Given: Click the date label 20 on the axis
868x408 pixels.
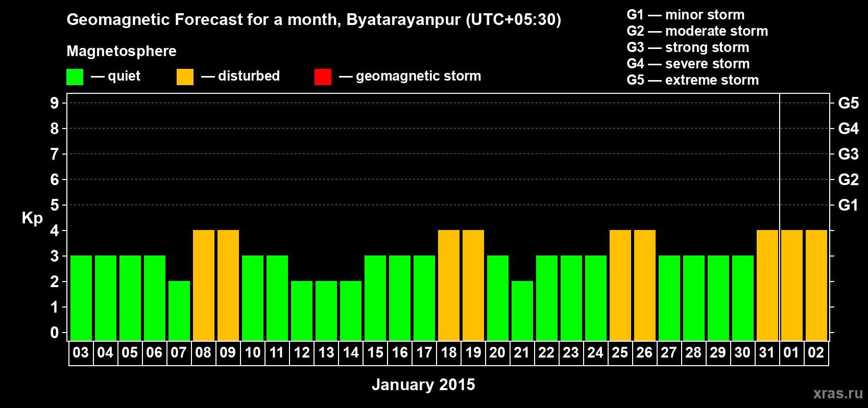Looking at the screenshot, I should [x=497, y=352].
